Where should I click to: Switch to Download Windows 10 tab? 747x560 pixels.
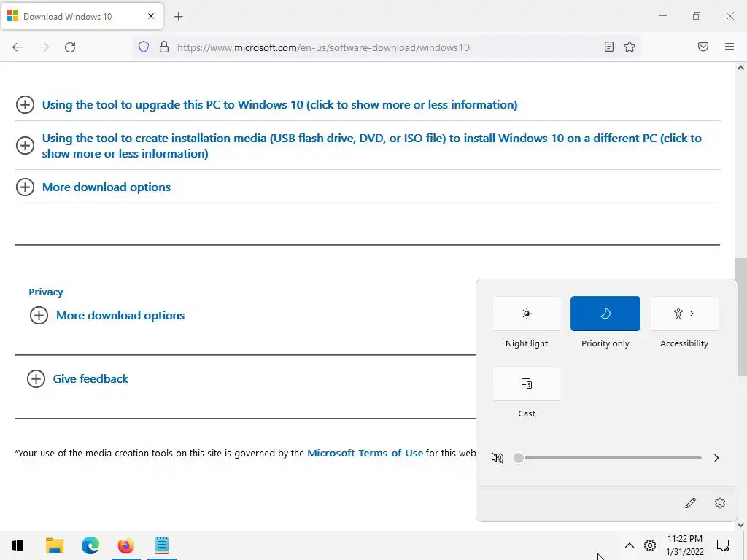pyautogui.click(x=82, y=16)
